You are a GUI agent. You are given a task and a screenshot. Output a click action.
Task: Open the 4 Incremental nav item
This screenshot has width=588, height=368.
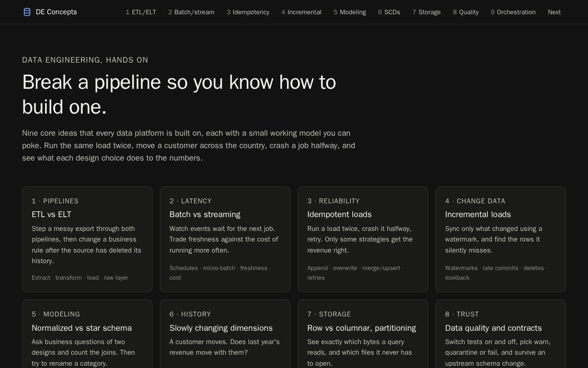(x=301, y=12)
